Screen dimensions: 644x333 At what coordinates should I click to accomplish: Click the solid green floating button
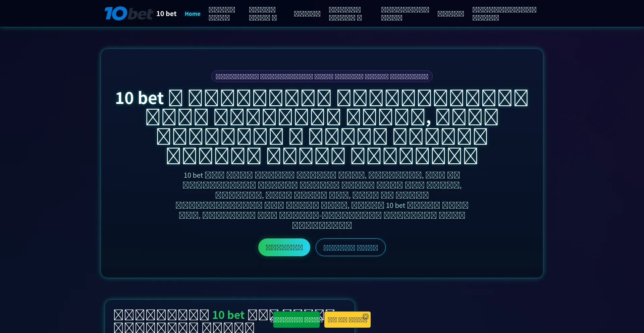tap(297, 320)
